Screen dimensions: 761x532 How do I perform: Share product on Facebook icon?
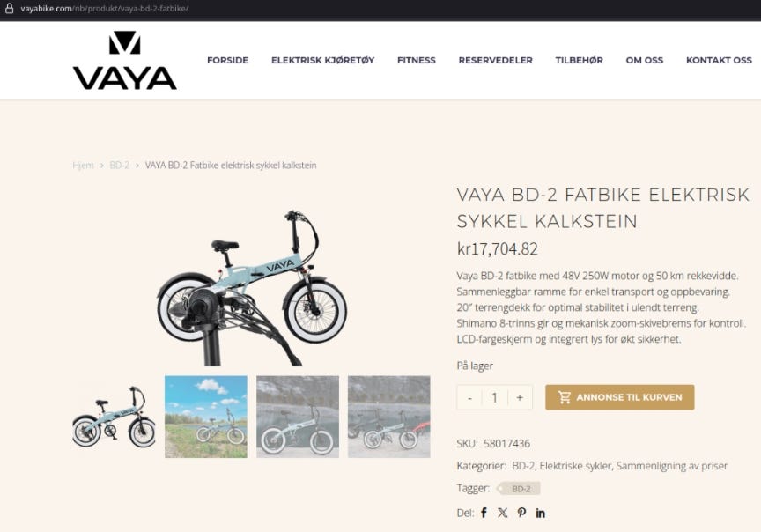pyautogui.click(x=484, y=513)
